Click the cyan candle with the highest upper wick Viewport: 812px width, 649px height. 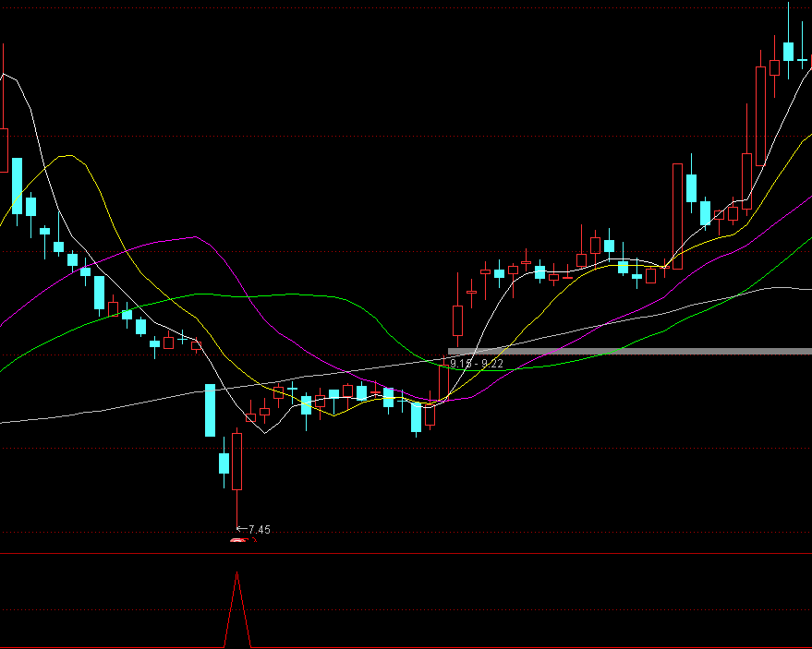point(788,51)
